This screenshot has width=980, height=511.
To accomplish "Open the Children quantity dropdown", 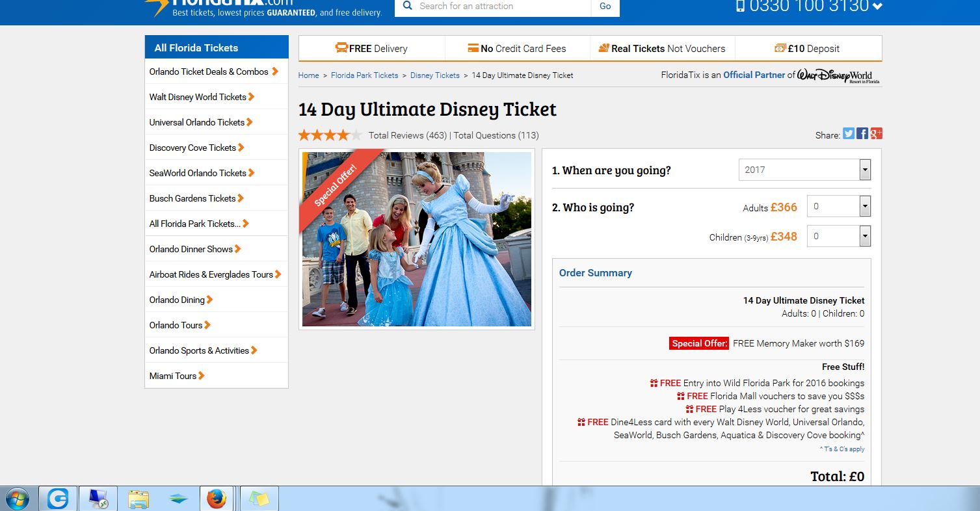I will [x=839, y=236].
